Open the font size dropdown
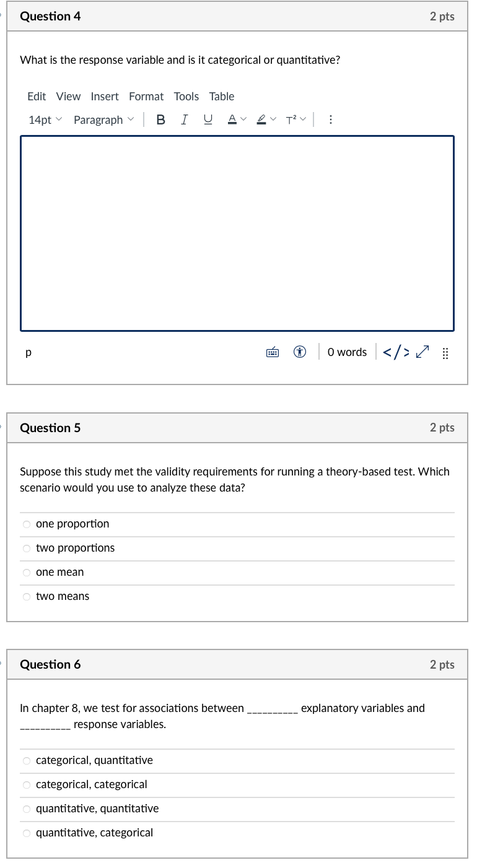Image resolution: width=477 pixels, height=868 pixels. click(x=45, y=119)
